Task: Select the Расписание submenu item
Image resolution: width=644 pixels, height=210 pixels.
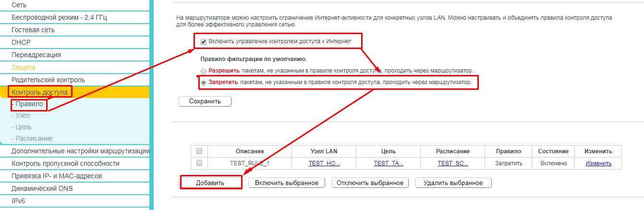Action: [x=34, y=138]
